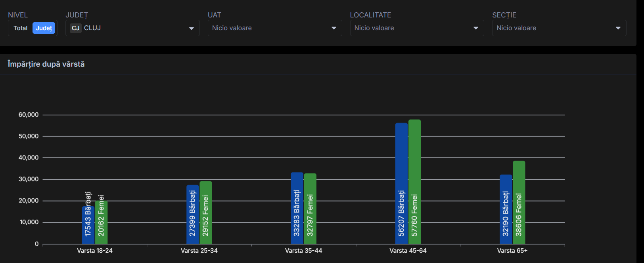This screenshot has width=644, height=263.
Task: Click the 40,000 y-axis value
Action: pyautogui.click(x=29, y=157)
